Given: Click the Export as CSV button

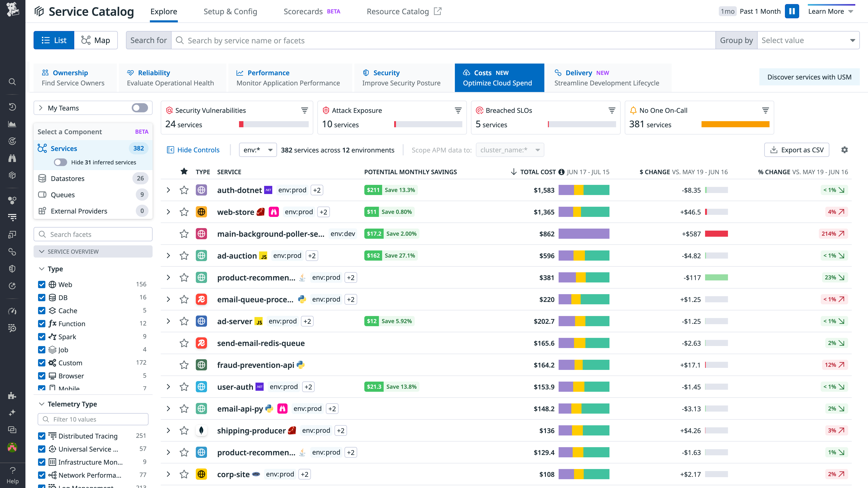Looking at the screenshot, I should [x=797, y=149].
